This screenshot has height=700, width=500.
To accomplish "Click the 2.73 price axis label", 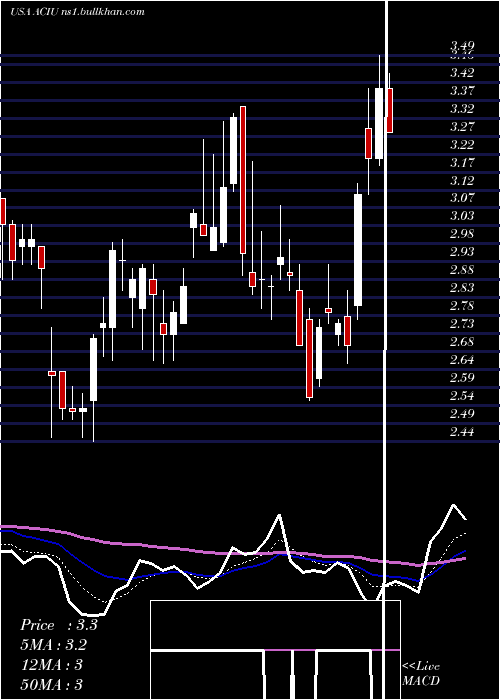I will [462, 324].
